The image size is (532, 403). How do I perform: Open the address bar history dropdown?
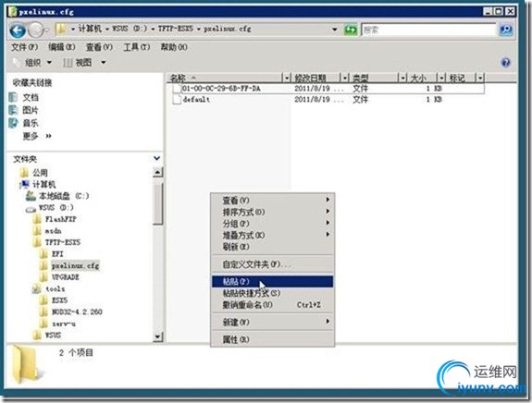335,30
